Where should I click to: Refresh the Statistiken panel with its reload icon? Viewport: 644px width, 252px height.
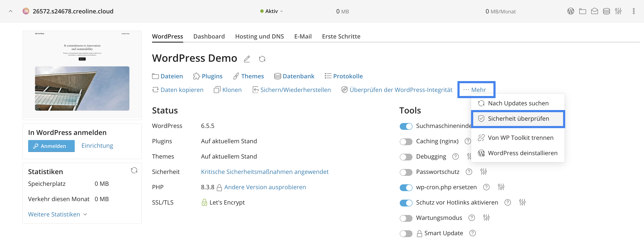tap(134, 170)
